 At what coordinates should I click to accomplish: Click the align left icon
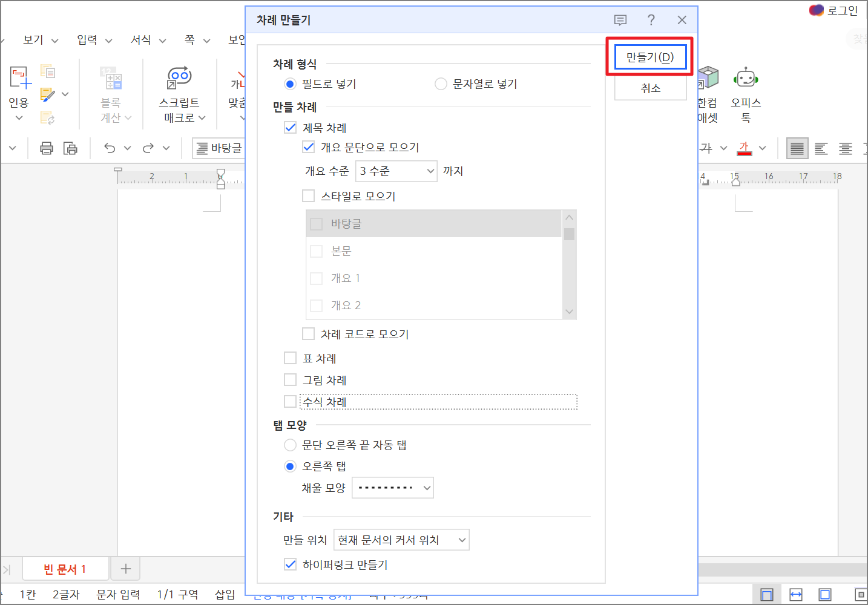pos(821,148)
